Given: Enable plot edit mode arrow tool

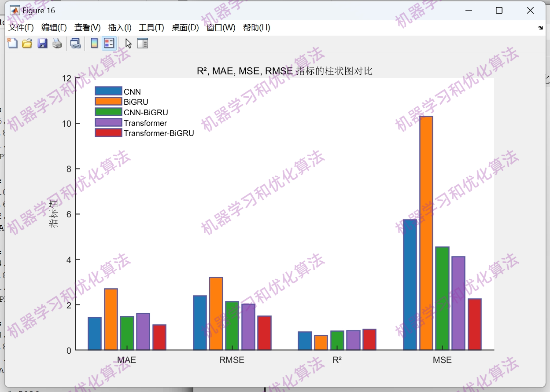Looking at the screenshot, I should click(x=127, y=43).
